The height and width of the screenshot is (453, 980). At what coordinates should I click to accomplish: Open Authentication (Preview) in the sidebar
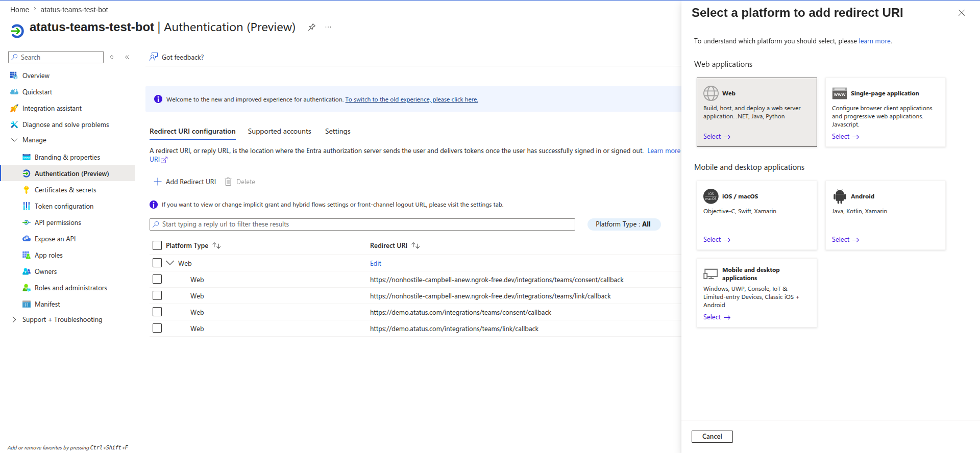tap(68, 173)
